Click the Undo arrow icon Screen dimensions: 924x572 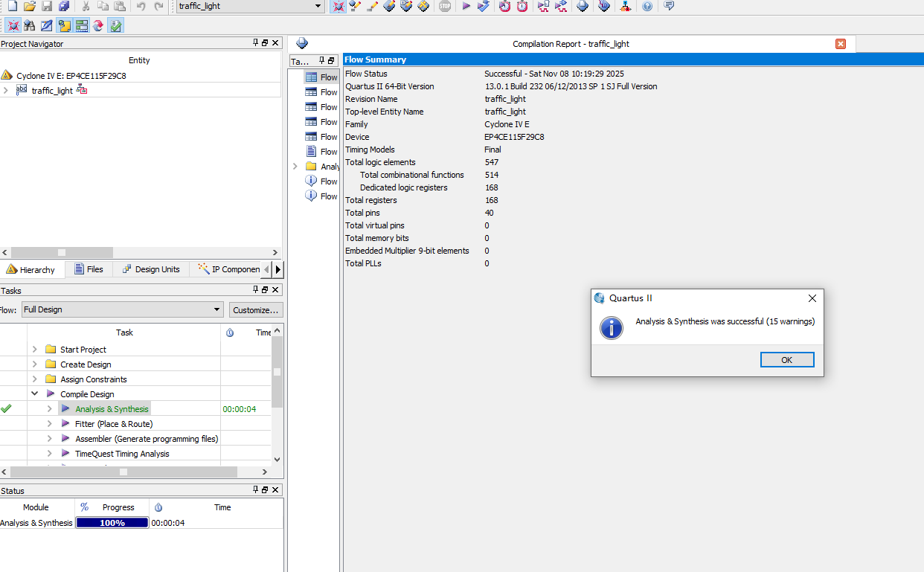click(x=141, y=6)
